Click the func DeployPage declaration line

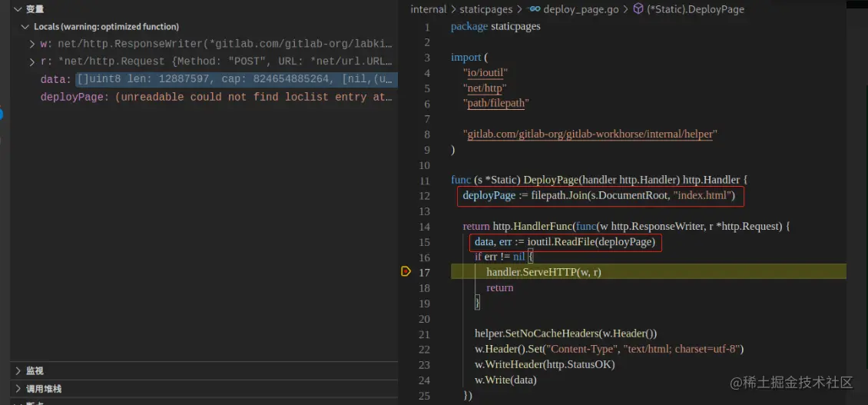point(599,180)
